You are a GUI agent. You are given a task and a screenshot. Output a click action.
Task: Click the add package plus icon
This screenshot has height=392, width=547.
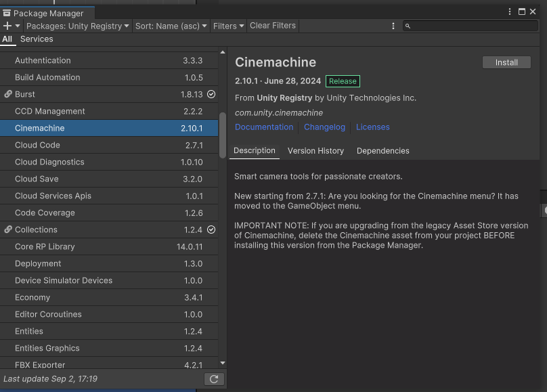(x=7, y=26)
